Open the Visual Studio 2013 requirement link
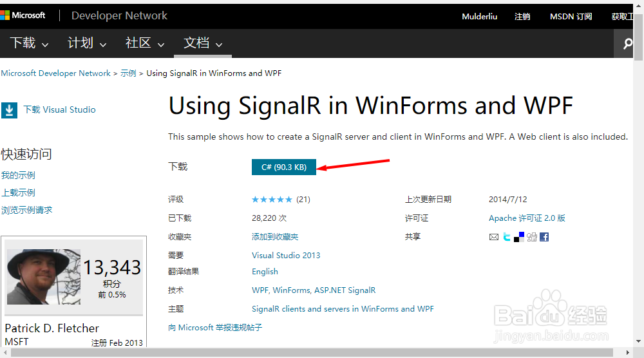This screenshot has width=644, height=358. tap(286, 256)
